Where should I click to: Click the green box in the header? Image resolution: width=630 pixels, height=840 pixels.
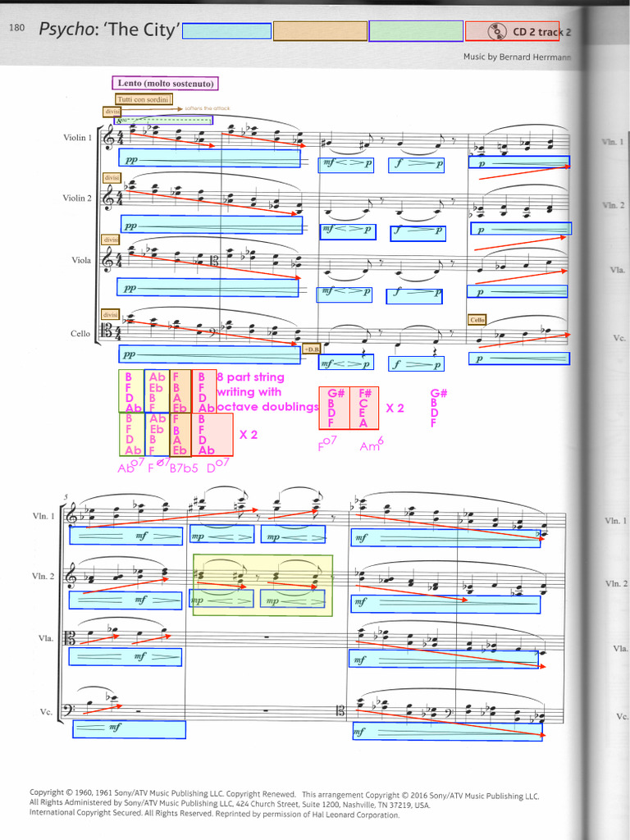416,31
